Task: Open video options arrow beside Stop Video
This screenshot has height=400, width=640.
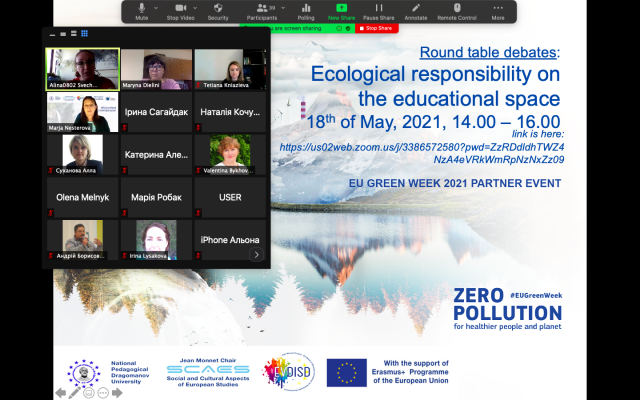Action: click(x=195, y=8)
